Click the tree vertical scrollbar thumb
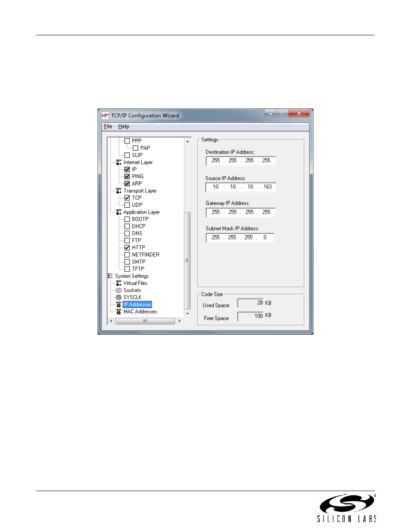This screenshot has height=532, width=411. click(187, 261)
